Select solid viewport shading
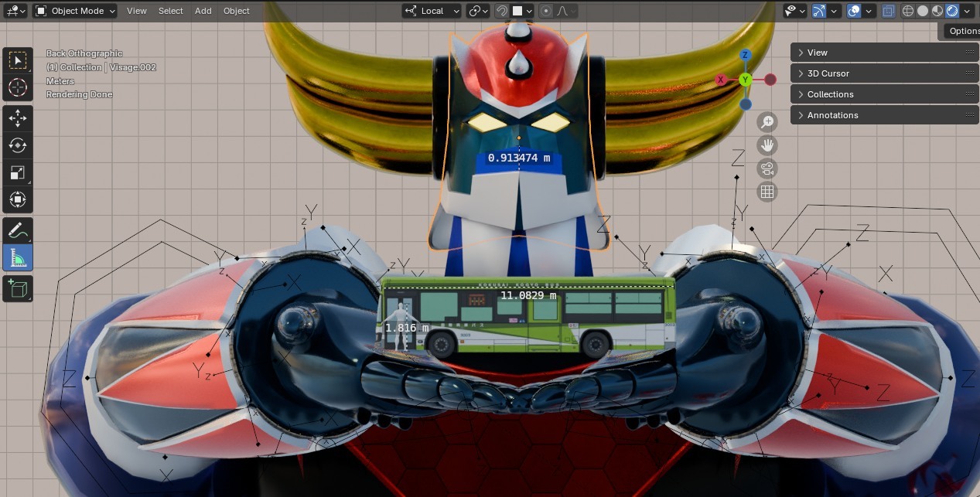 (923, 11)
